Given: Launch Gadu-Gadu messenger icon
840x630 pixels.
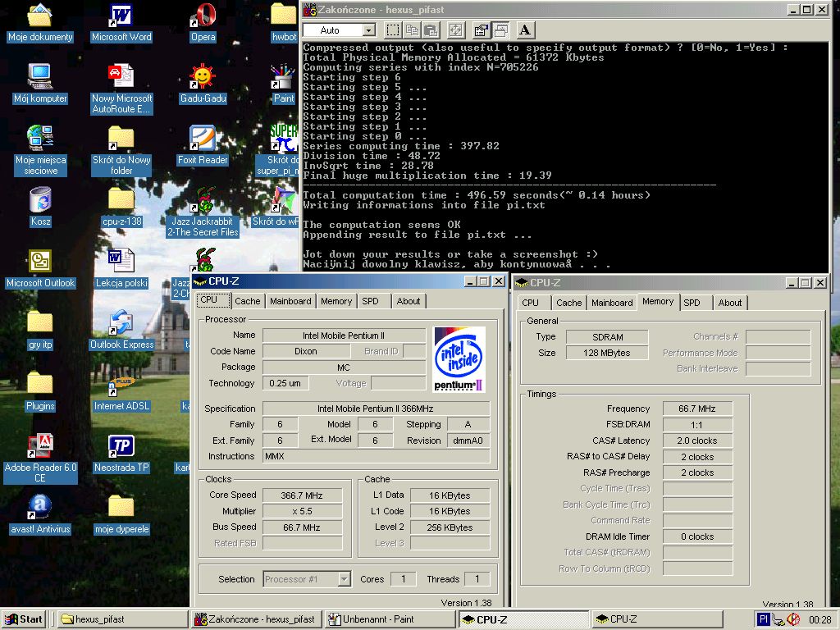Looking at the screenshot, I should point(203,84).
